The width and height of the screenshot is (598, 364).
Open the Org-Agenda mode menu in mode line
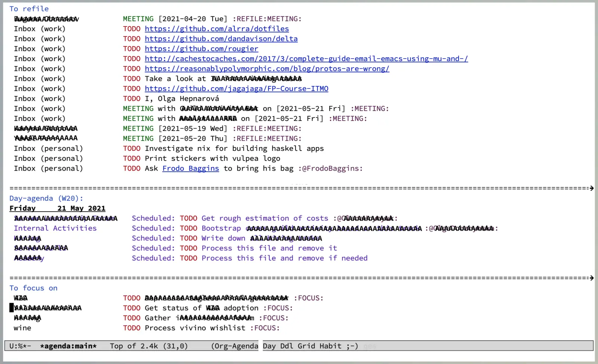click(234, 346)
